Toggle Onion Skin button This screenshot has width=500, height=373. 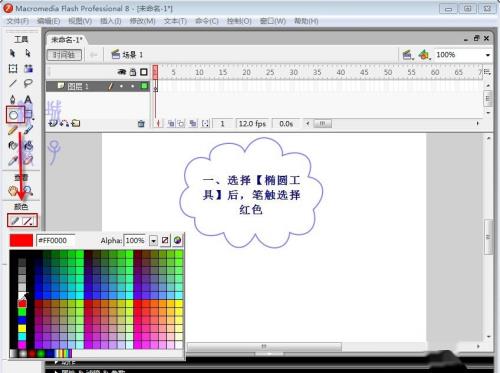(x=171, y=124)
